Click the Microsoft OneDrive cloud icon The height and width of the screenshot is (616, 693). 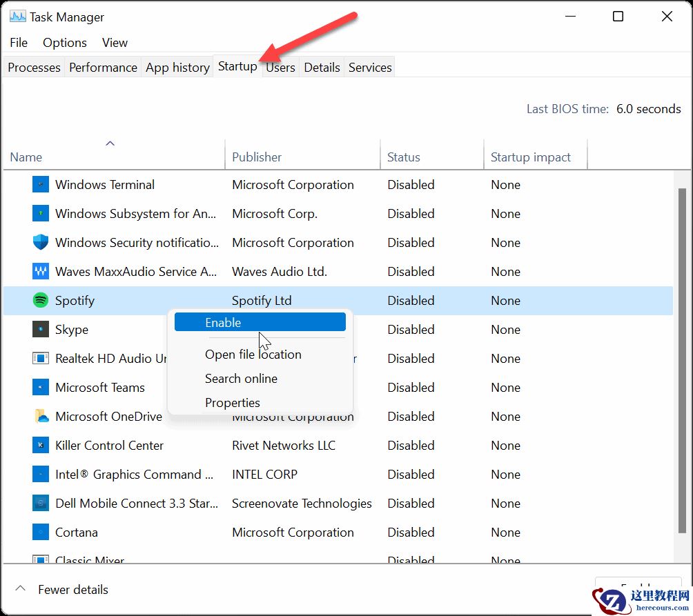click(x=41, y=416)
